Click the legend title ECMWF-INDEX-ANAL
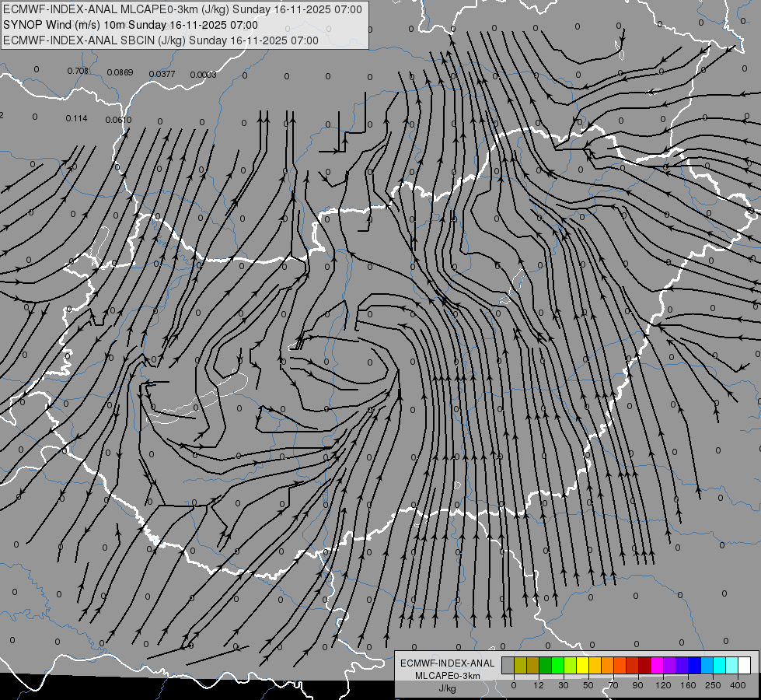 click(x=448, y=663)
